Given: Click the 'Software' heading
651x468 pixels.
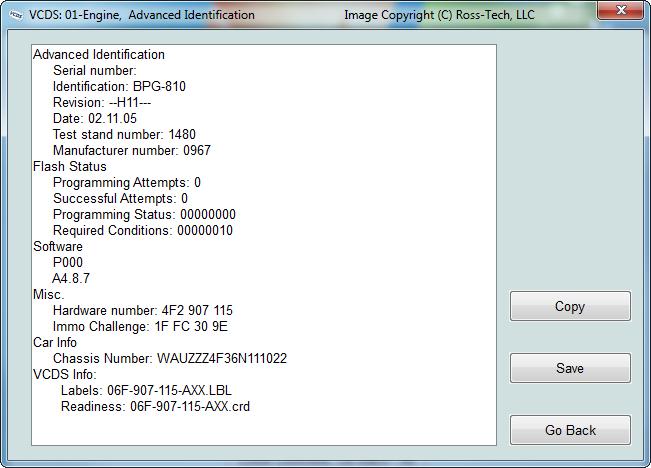Looking at the screenshot, I should click(58, 246).
